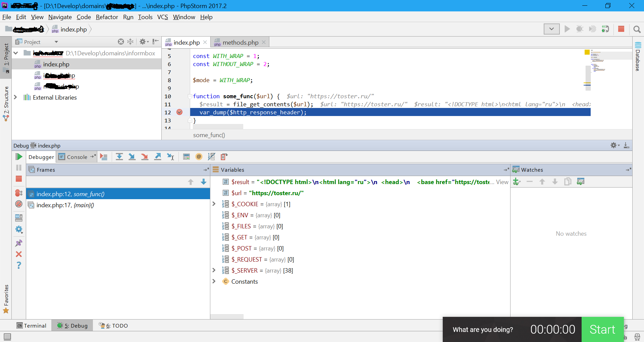Toggle tool window buttons bottom-left icon
Screen dimensions: 644x342
tap(7, 336)
